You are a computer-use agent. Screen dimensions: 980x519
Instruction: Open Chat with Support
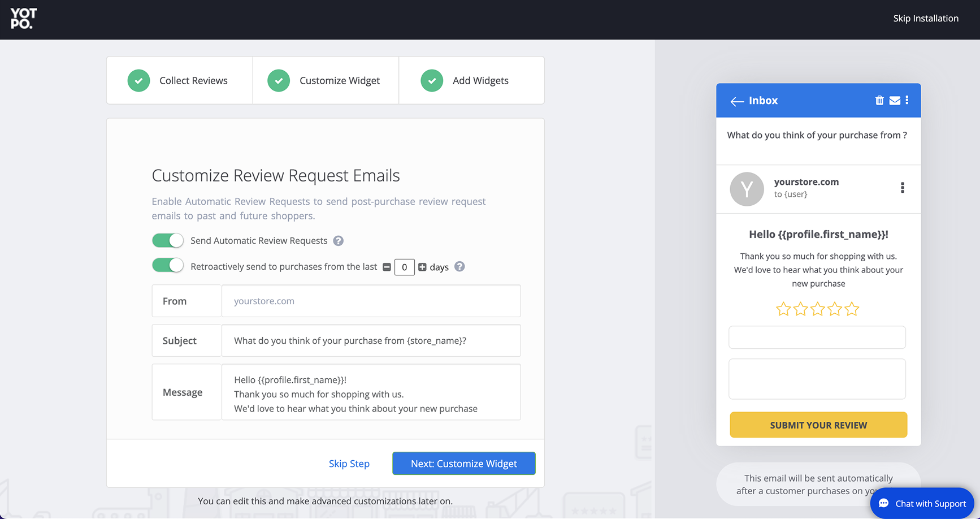click(922, 503)
